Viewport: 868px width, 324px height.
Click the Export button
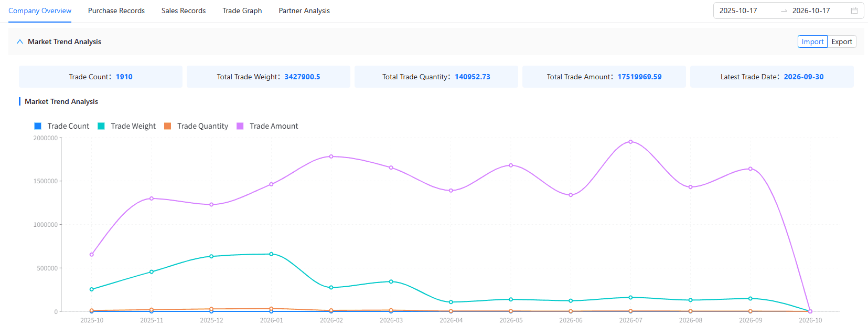tap(842, 41)
